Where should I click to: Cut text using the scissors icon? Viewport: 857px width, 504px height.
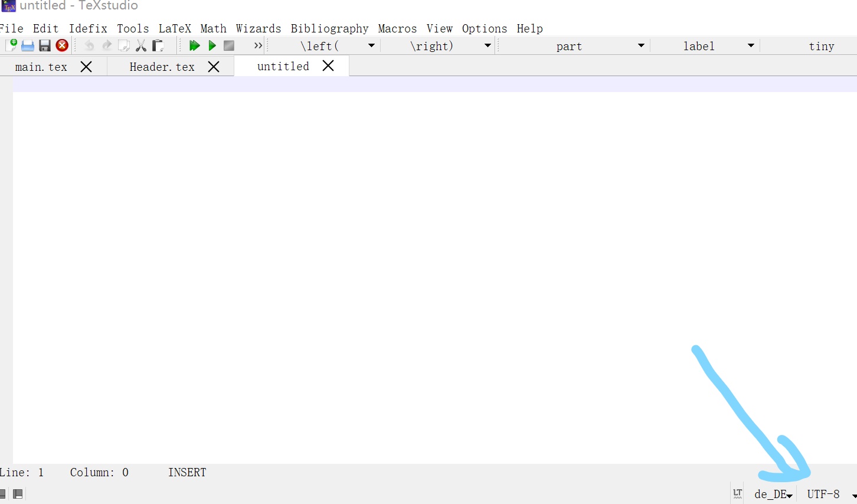pos(140,45)
